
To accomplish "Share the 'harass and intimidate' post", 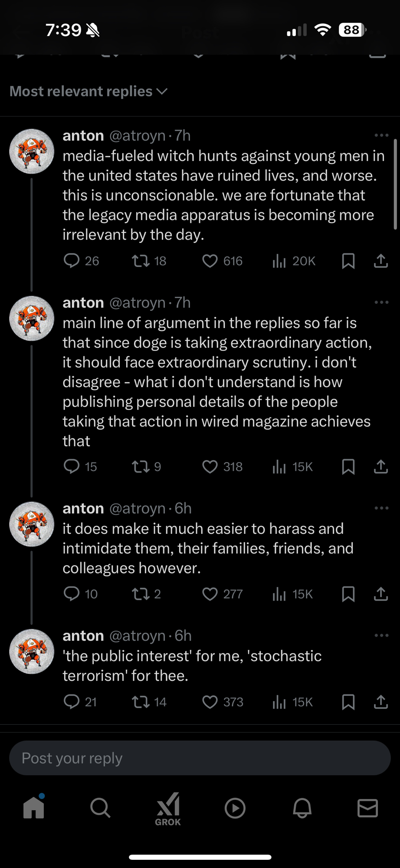I will click(x=380, y=594).
